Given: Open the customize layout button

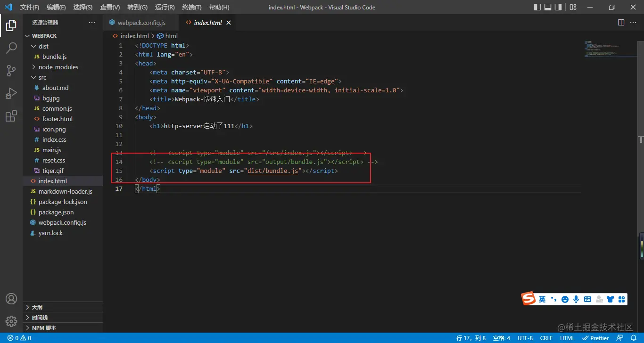Looking at the screenshot, I should (573, 7).
